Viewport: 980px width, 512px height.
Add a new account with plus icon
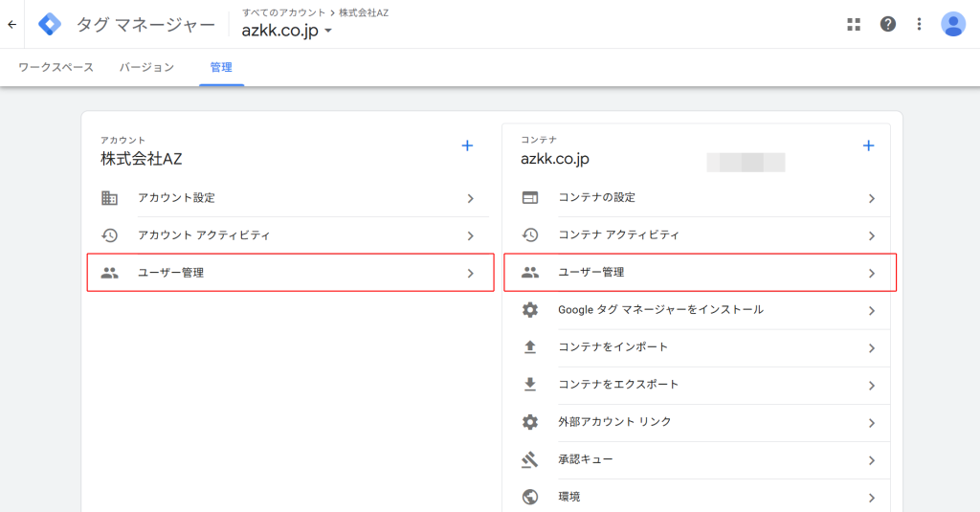(x=467, y=145)
